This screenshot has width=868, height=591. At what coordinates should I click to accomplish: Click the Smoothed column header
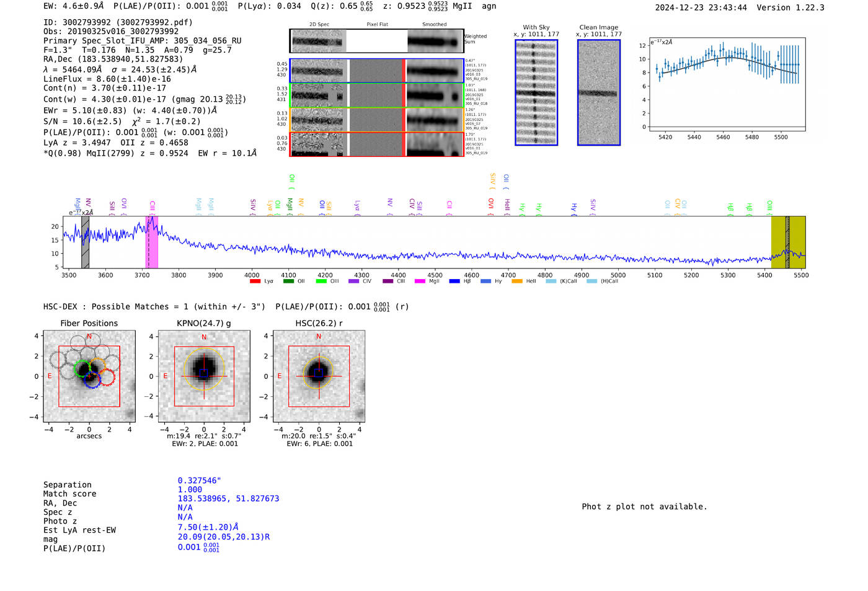point(435,24)
